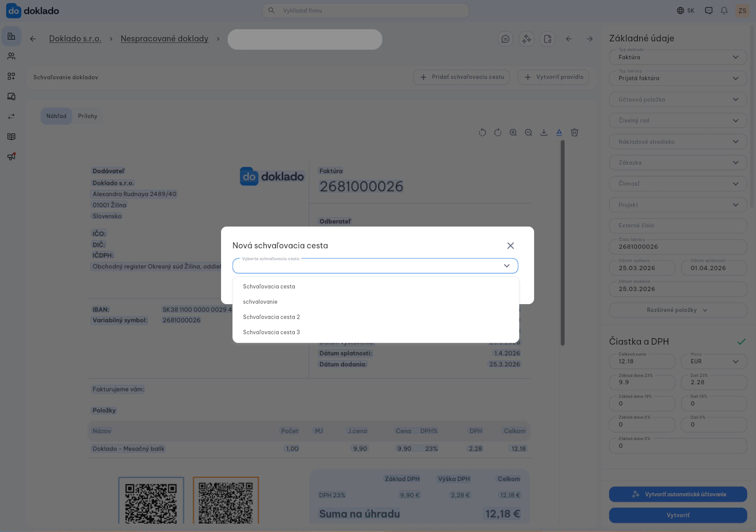This screenshot has width=756, height=532.
Task: Click the Daň 23% field
Action: (x=713, y=383)
